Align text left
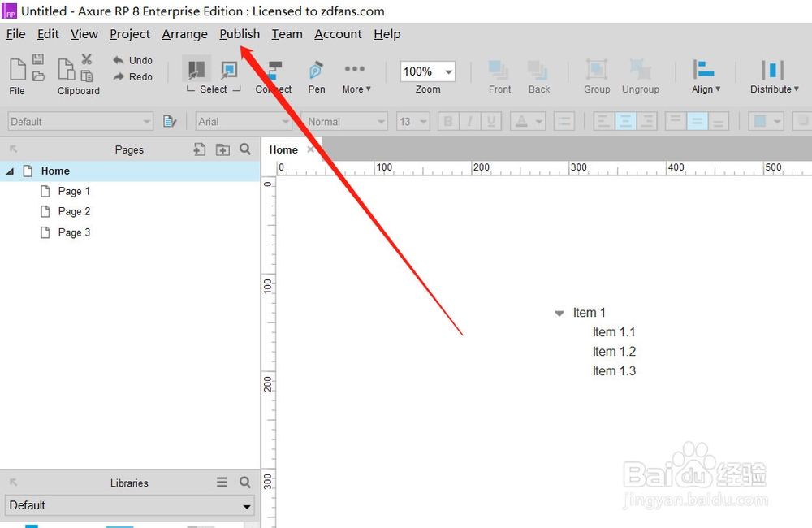 click(604, 121)
